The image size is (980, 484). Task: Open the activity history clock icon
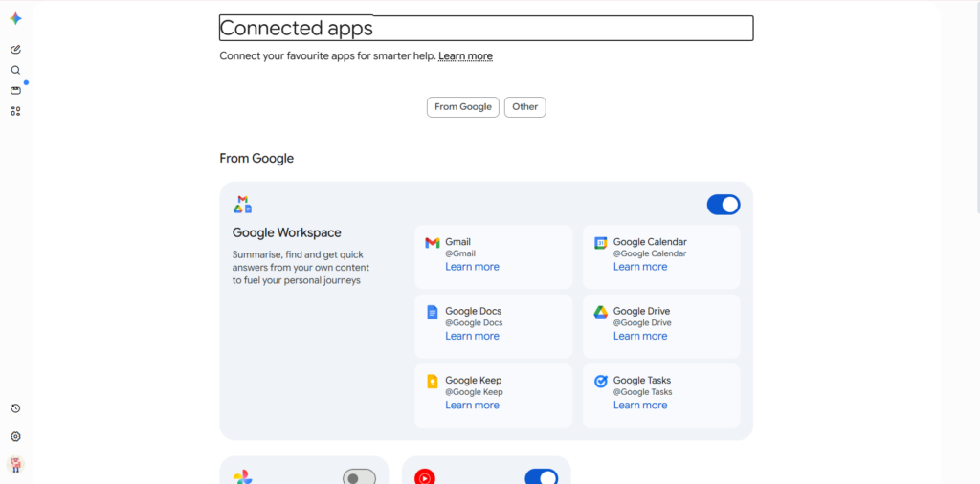click(15, 408)
